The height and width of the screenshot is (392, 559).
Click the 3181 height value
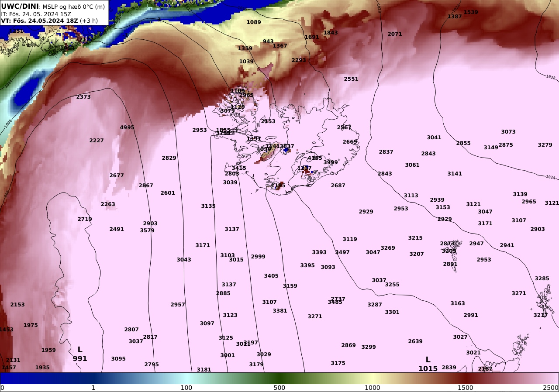pyautogui.click(x=204, y=370)
